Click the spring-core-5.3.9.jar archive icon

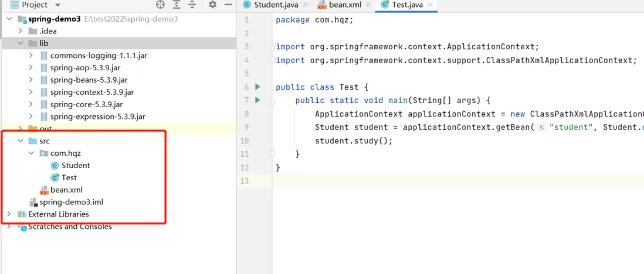tap(44, 104)
